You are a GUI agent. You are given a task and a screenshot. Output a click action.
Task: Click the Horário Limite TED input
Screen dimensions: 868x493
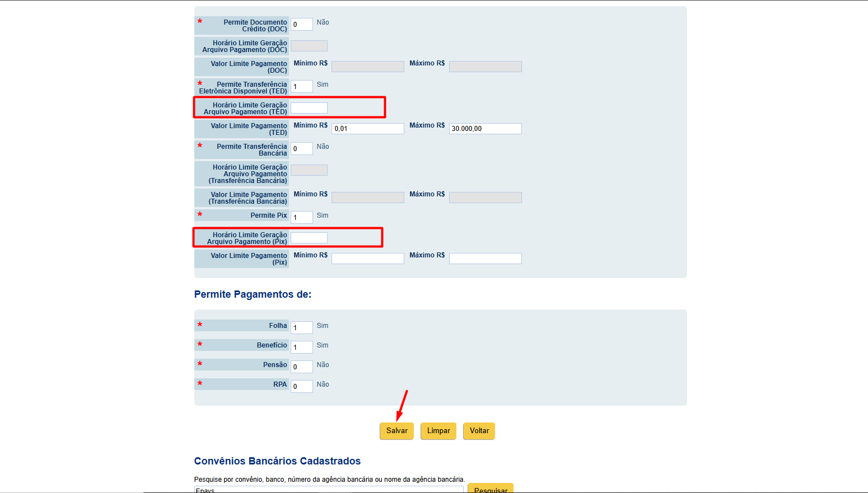coord(309,108)
